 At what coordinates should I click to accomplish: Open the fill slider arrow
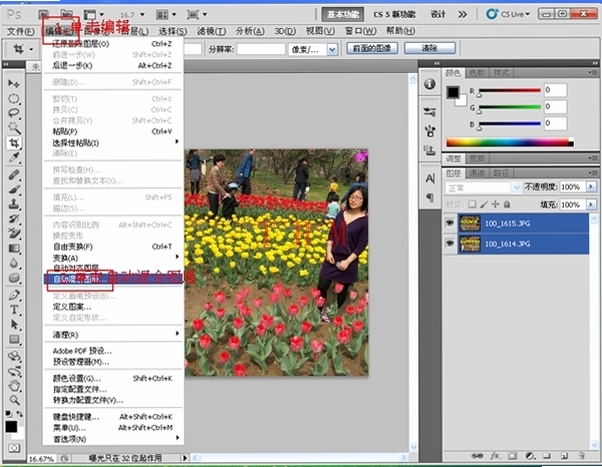click(x=591, y=204)
